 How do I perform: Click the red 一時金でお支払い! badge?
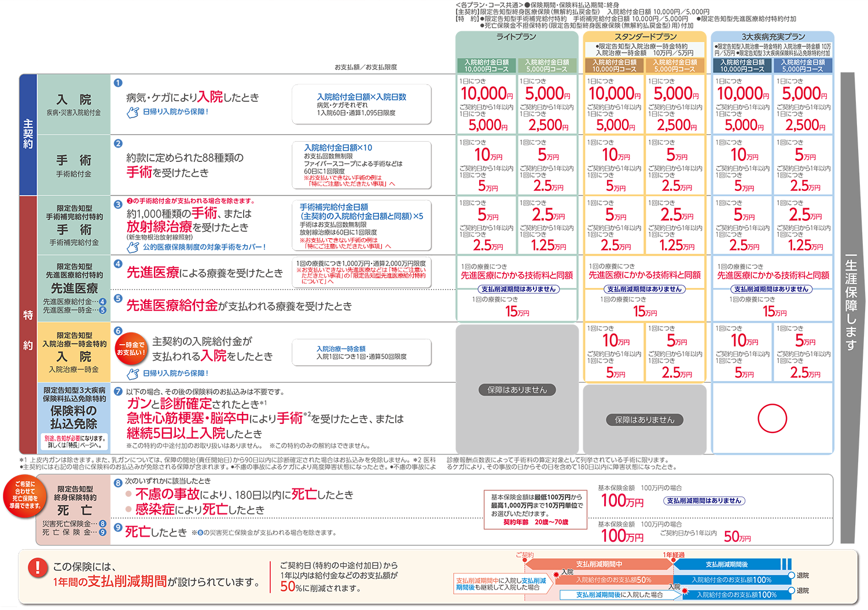point(131,349)
